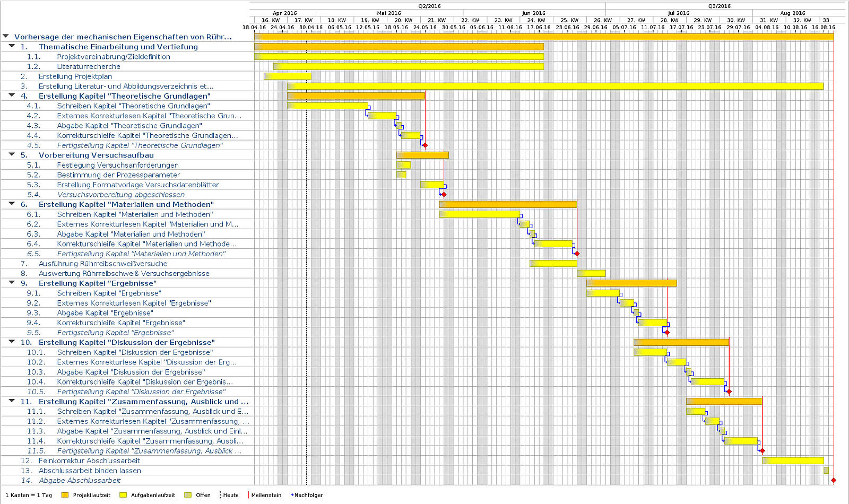This screenshot has height=504, width=849.
Task: Click the Jul 2016 month header
Action: (679, 13)
